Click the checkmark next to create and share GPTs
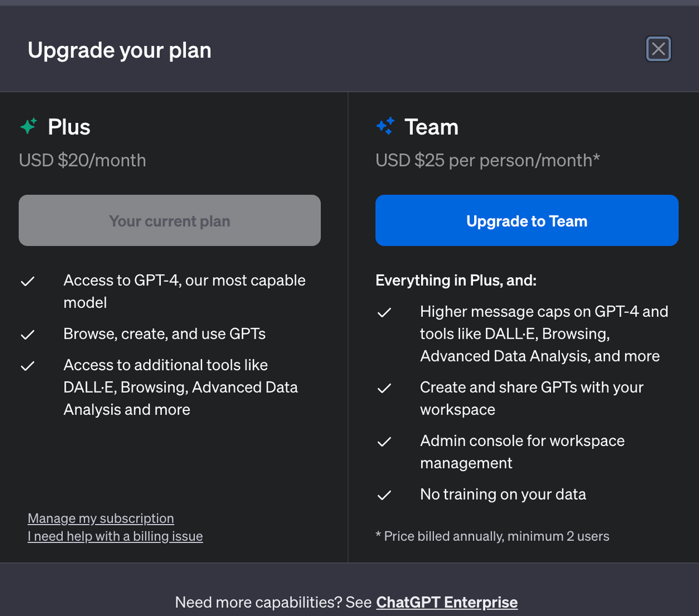 [x=384, y=388]
